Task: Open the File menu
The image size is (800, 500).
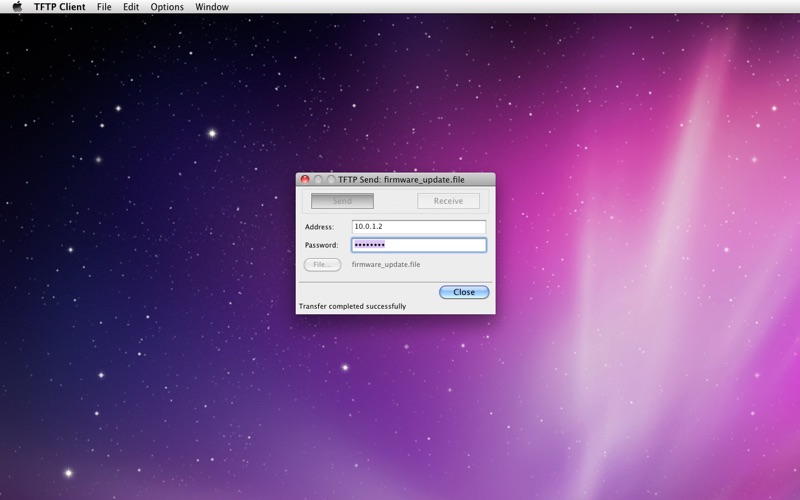Action: click(104, 7)
